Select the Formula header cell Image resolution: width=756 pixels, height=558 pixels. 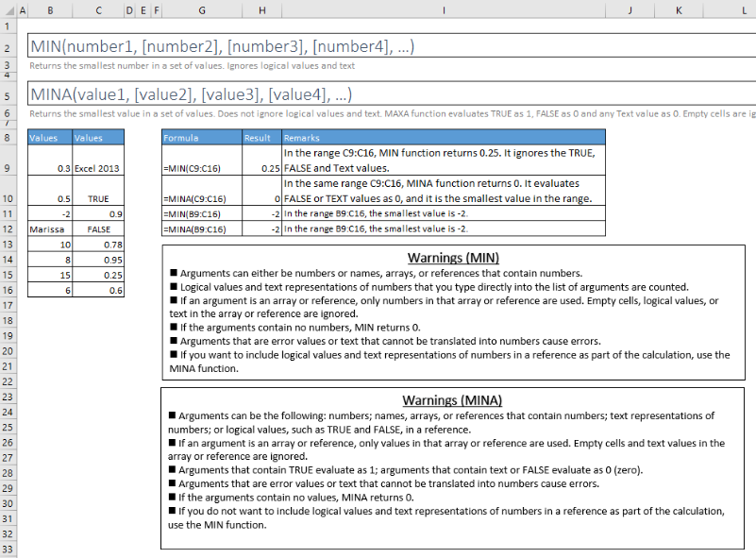coord(202,138)
